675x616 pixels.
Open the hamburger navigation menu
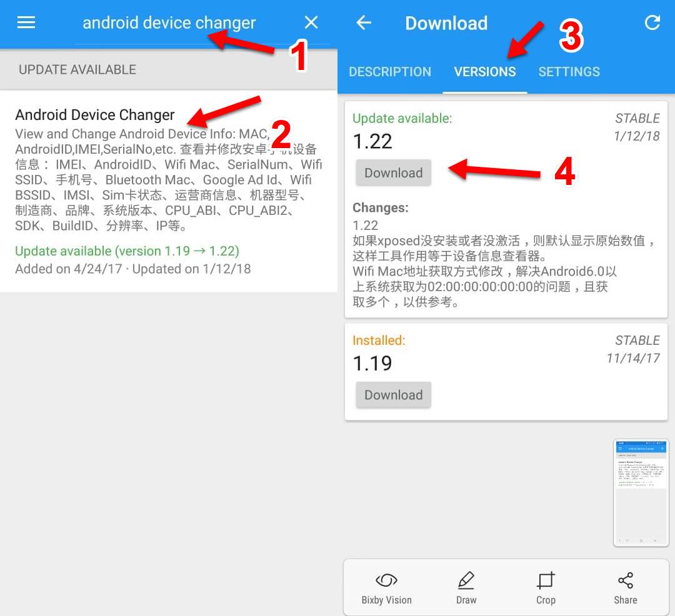(26, 22)
